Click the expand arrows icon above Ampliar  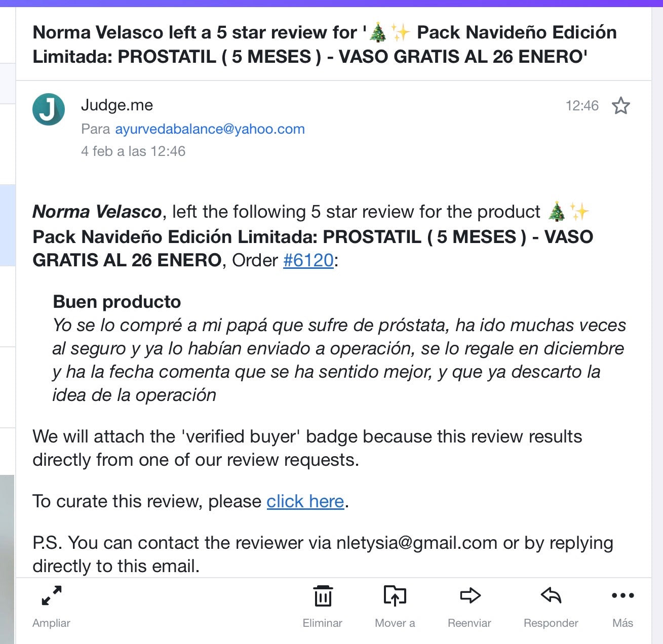click(x=52, y=595)
